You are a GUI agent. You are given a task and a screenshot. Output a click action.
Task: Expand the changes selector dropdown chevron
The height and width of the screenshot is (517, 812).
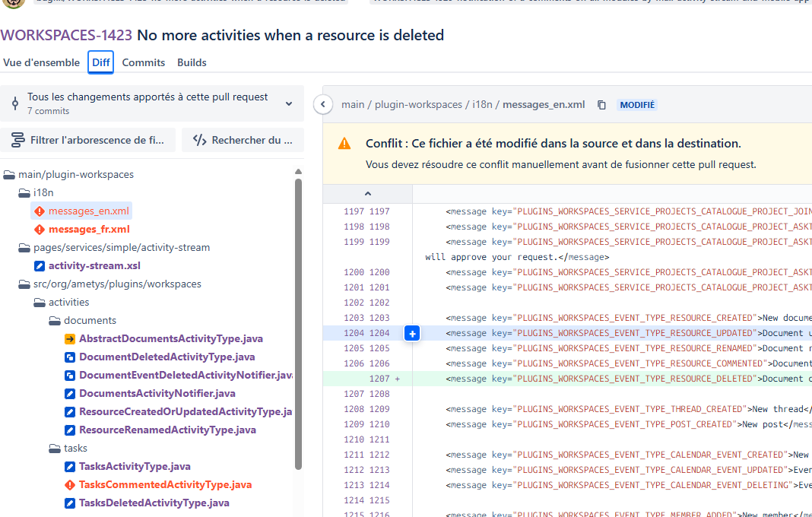click(x=289, y=103)
